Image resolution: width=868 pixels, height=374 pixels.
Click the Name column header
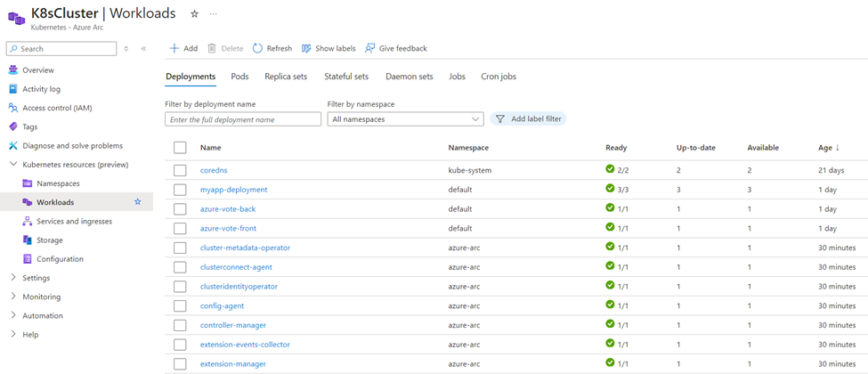(x=211, y=148)
